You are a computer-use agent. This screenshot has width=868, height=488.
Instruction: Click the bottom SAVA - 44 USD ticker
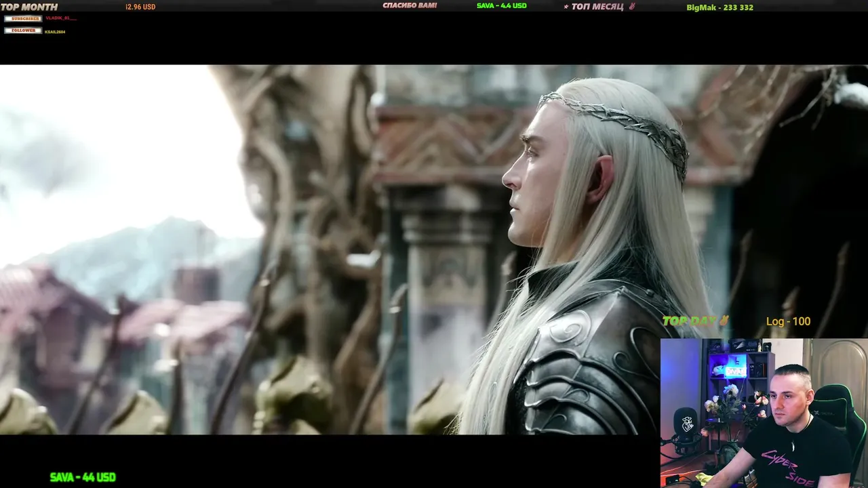pyautogui.click(x=83, y=477)
